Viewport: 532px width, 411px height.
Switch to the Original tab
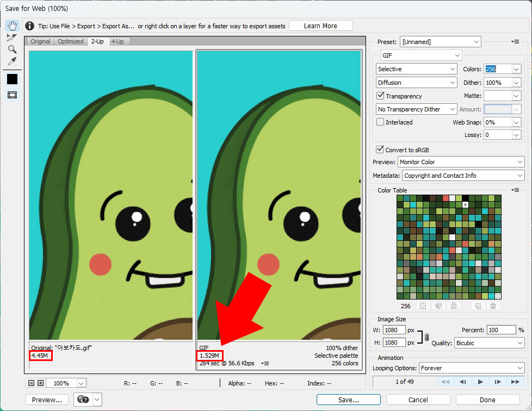(x=40, y=41)
